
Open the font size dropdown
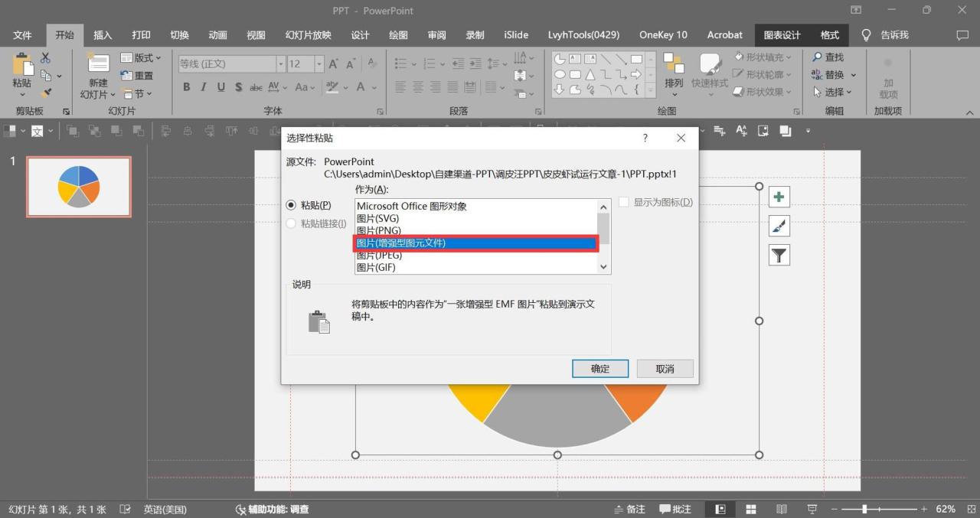pos(318,64)
